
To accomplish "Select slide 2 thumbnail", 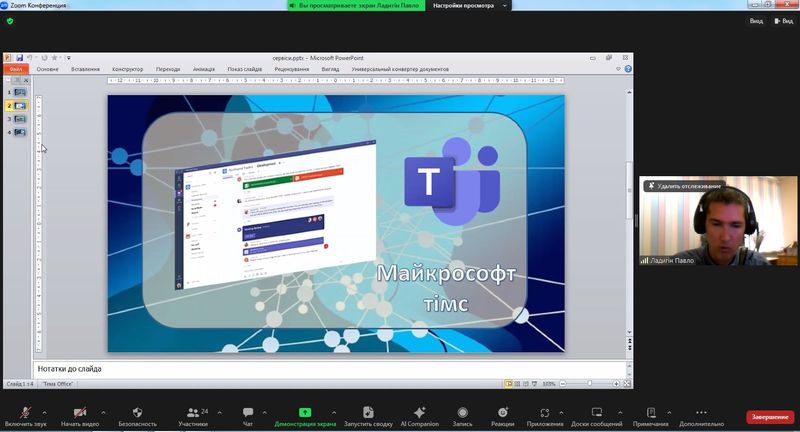I will click(20, 106).
